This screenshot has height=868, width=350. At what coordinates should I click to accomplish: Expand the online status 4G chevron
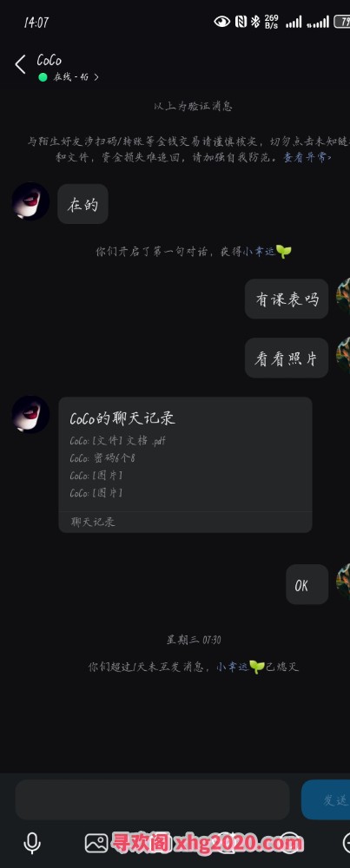click(96, 77)
